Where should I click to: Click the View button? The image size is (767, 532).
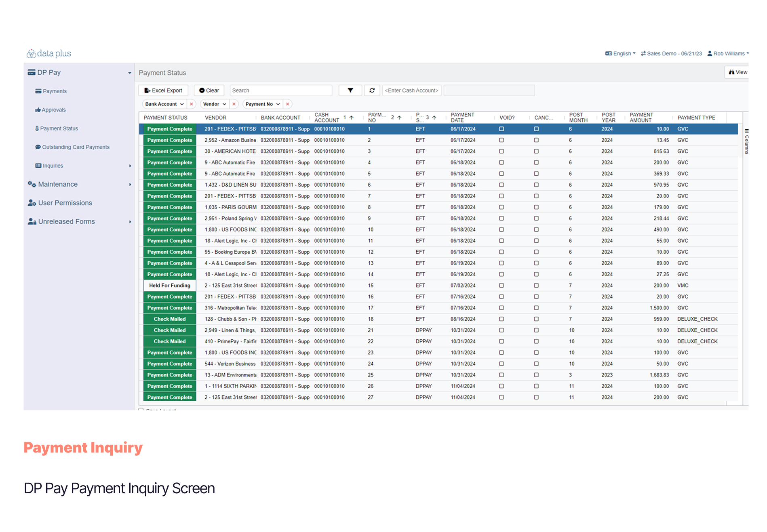737,72
